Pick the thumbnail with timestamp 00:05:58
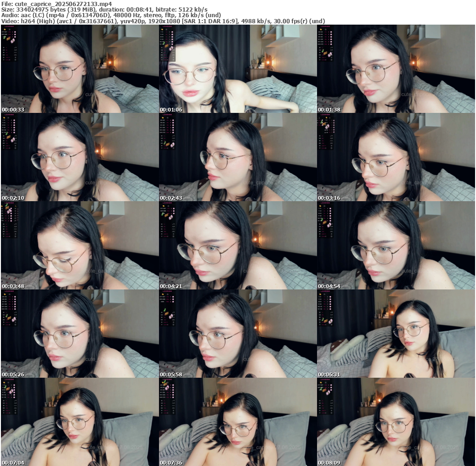 [238, 334]
